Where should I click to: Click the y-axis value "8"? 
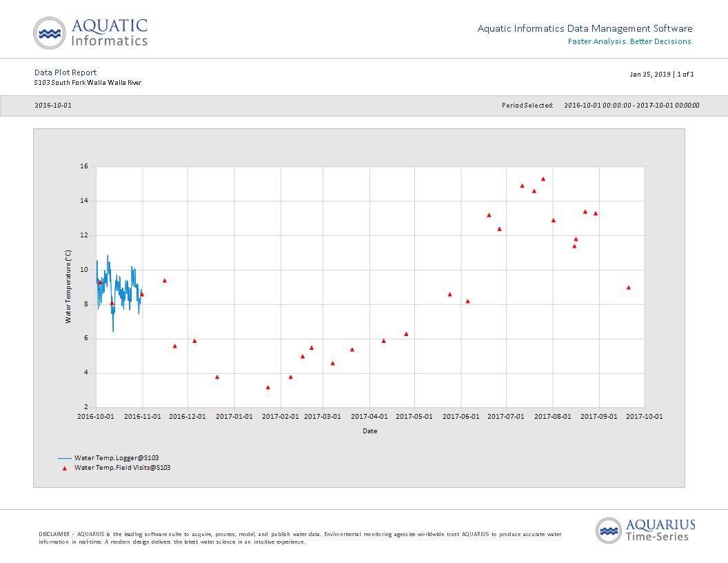(x=86, y=304)
